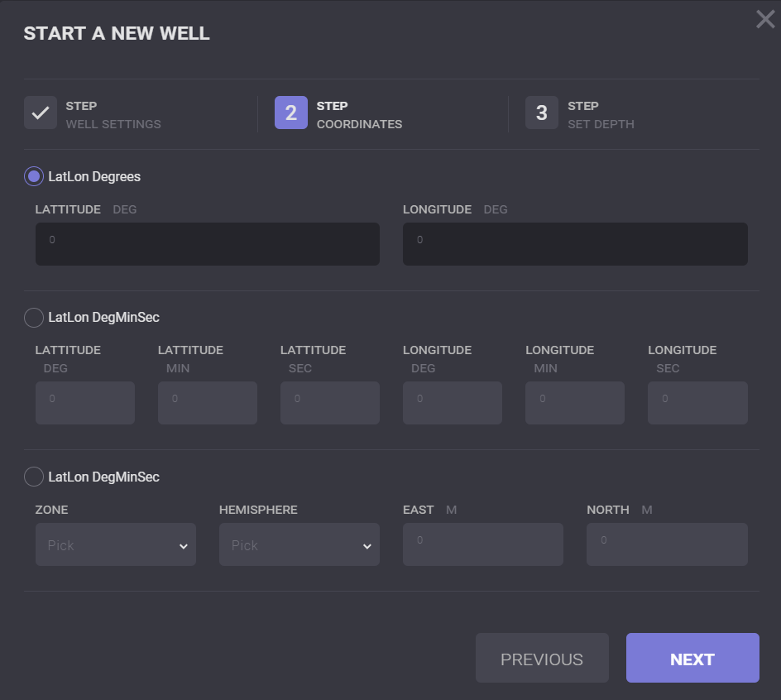
Task: Focus the Lattitude MIN field
Action: coord(207,403)
